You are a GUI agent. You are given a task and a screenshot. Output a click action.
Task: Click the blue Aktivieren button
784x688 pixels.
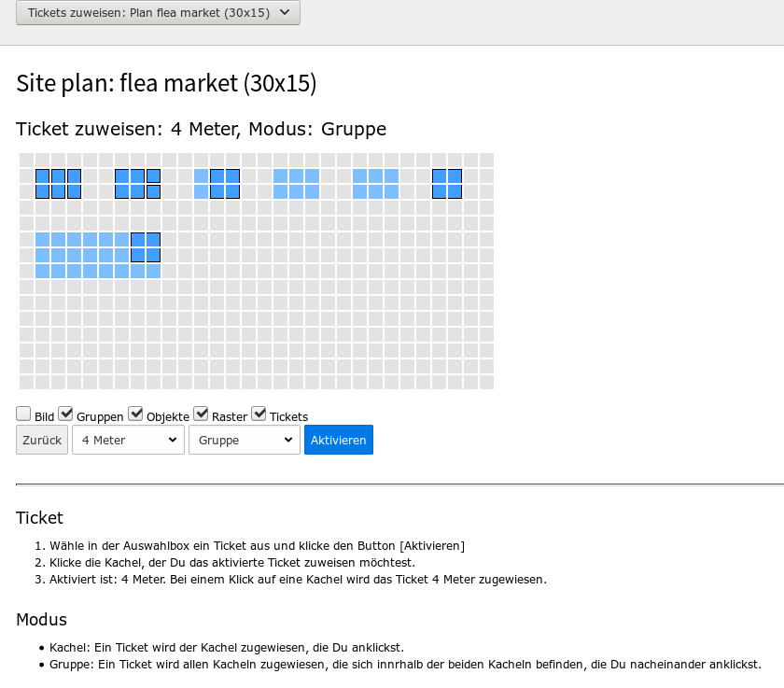coord(339,440)
